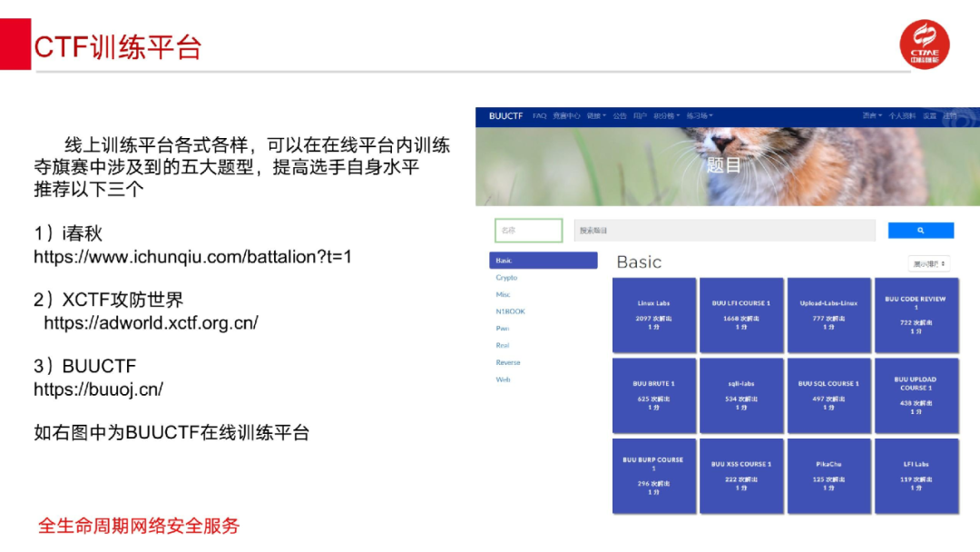This screenshot has width=980, height=552.
Task: Click the 搜索题目 search input field
Action: click(x=724, y=231)
